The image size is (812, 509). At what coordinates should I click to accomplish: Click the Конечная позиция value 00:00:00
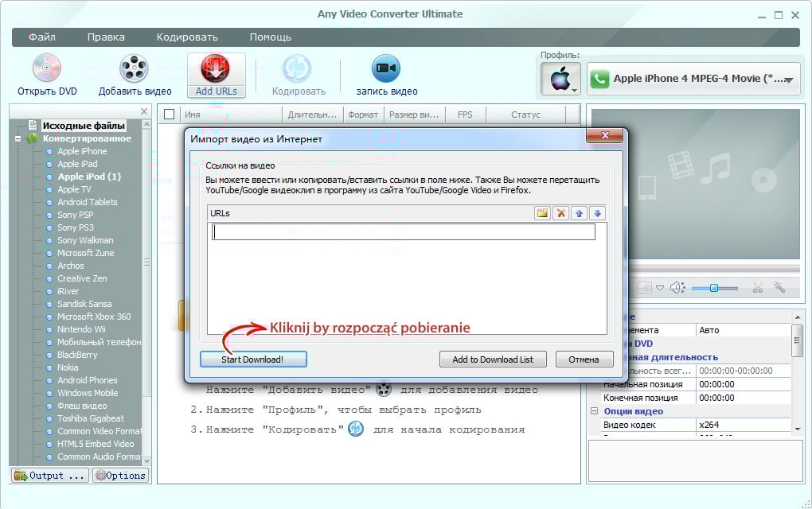(743, 398)
